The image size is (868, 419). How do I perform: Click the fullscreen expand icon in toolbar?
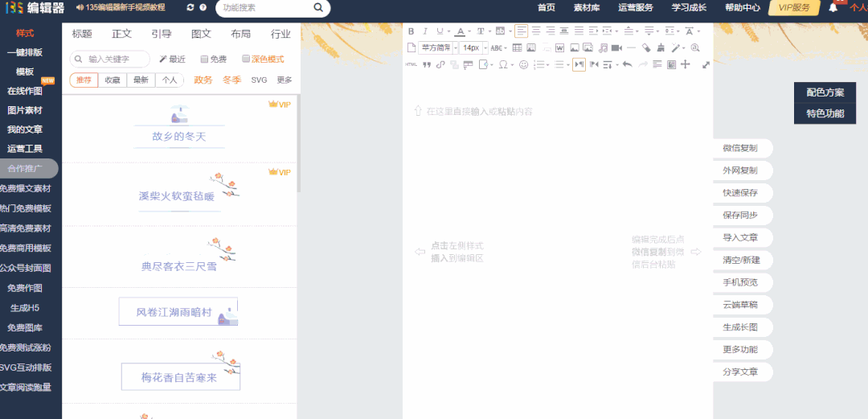[x=706, y=65]
